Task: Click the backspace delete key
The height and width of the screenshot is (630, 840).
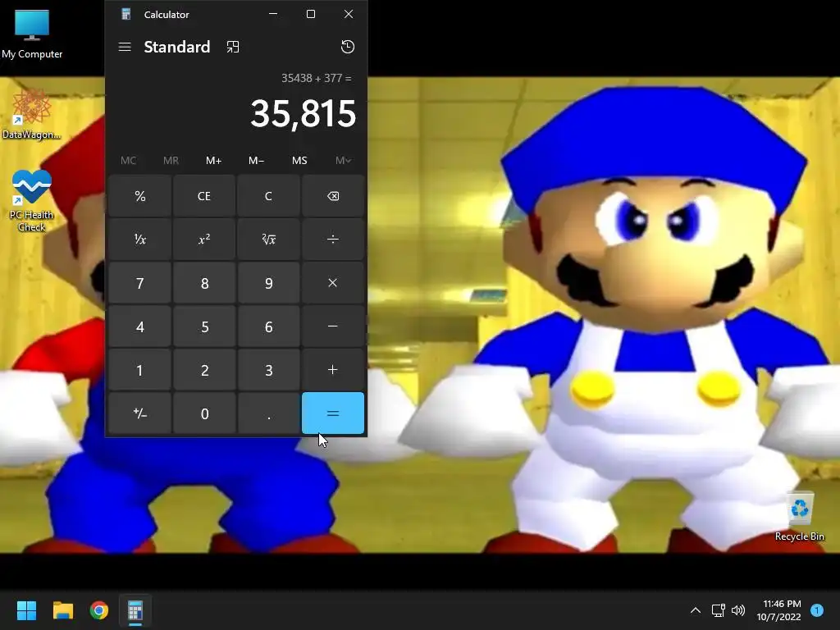Action: point(333,196)
